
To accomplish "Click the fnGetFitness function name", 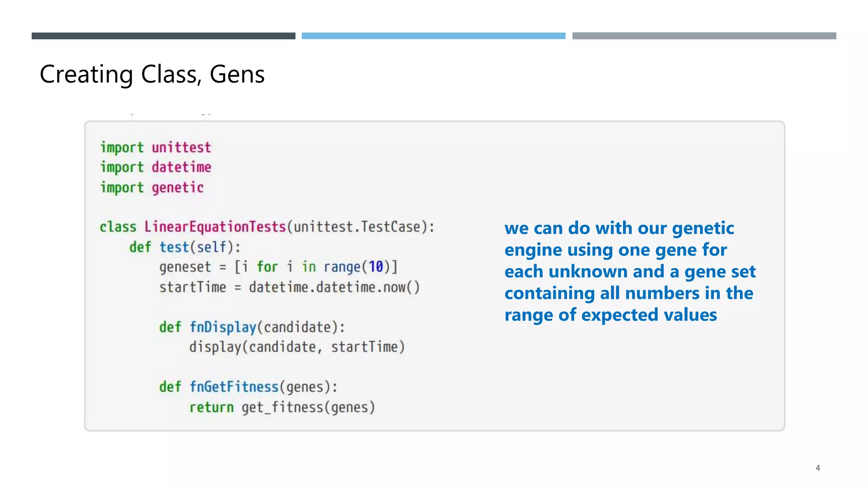I will (234, 387).
